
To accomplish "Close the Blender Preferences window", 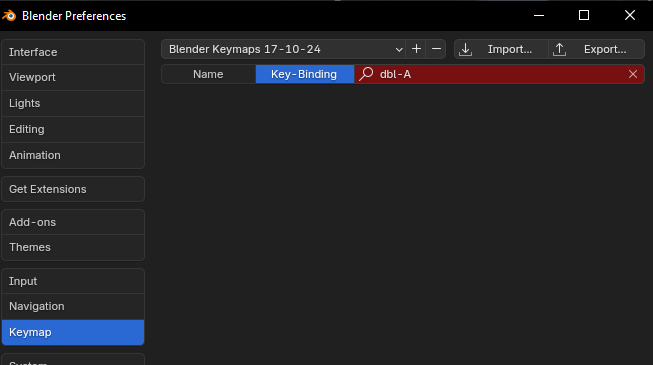I will point(630,15).
